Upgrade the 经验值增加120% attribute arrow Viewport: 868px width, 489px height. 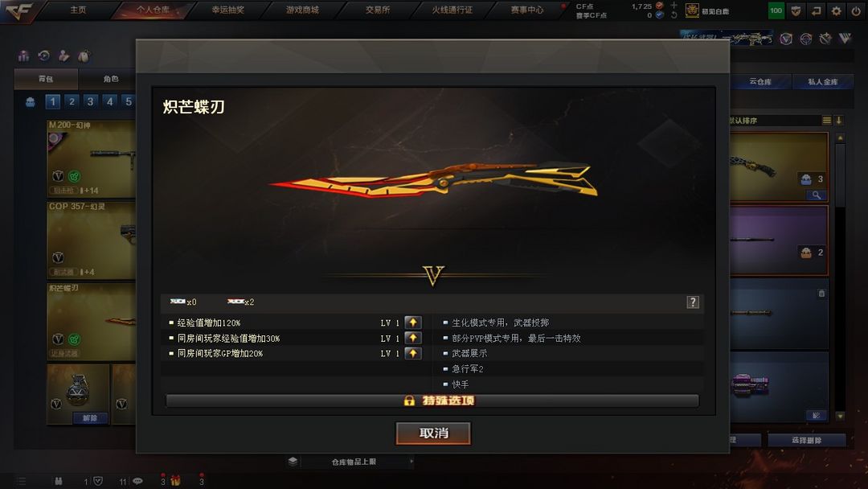pos(413,323)
